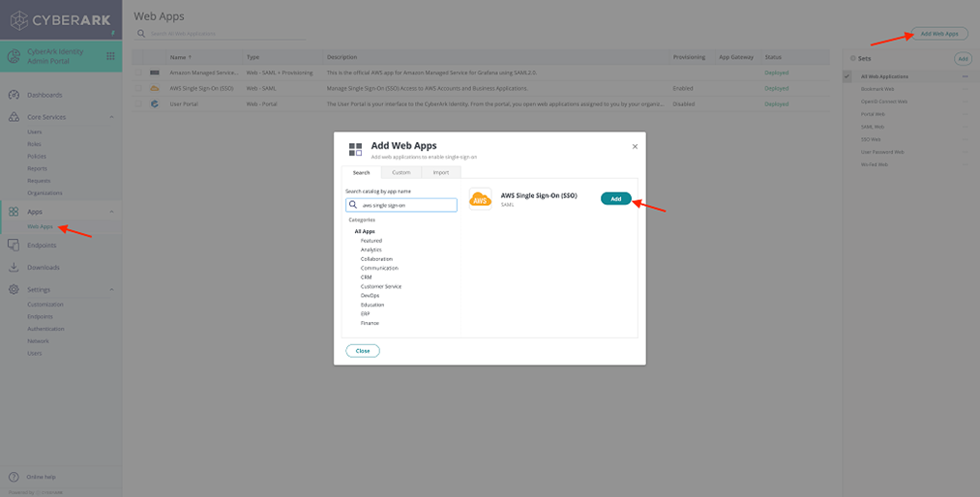The height and width of the screenshot is (497, 980).
Task: Sort table by Type column header
Action: [x=252, y=57]
